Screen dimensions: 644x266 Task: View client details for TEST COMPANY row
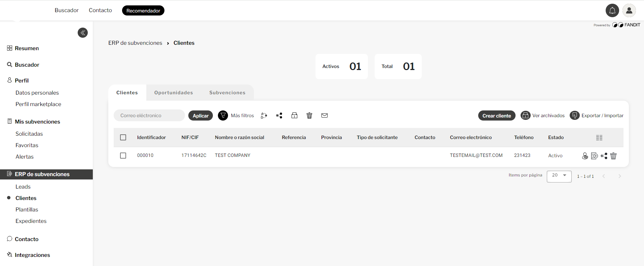pos(585,156)
